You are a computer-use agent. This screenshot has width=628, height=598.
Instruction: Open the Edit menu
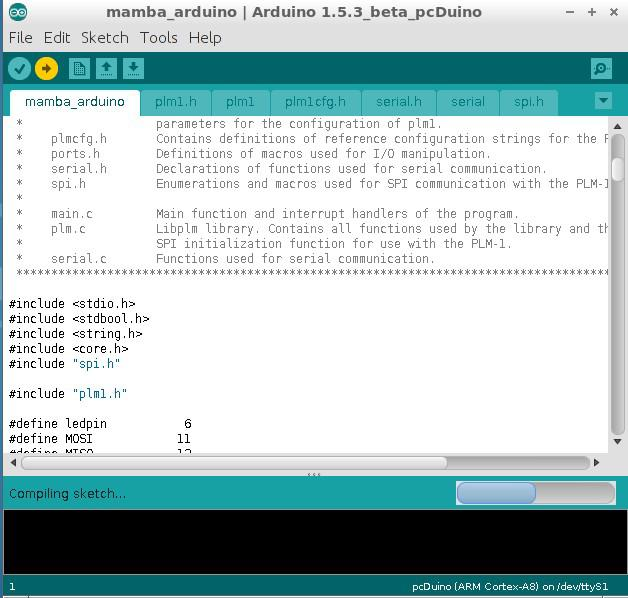pyautogui.click(x=57, y=37)
